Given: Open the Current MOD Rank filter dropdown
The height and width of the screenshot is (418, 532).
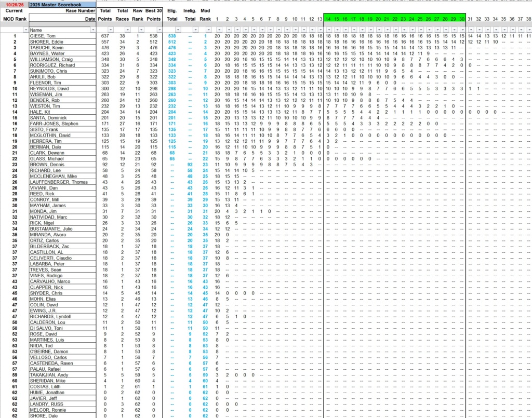Looking at the screenshot, I should point(25,30).
